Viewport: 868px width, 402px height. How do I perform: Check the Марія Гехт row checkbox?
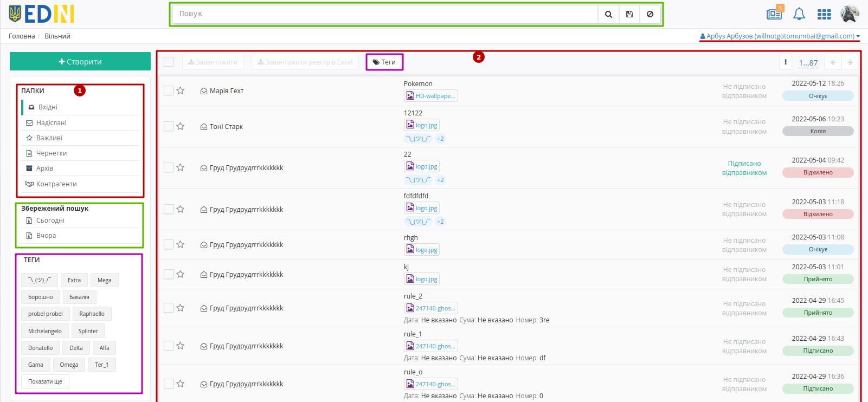pos(169,90)
